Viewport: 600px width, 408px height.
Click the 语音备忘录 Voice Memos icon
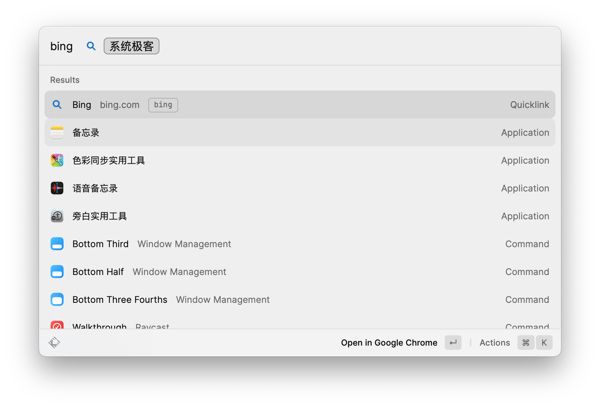click(x=57, y=188)
